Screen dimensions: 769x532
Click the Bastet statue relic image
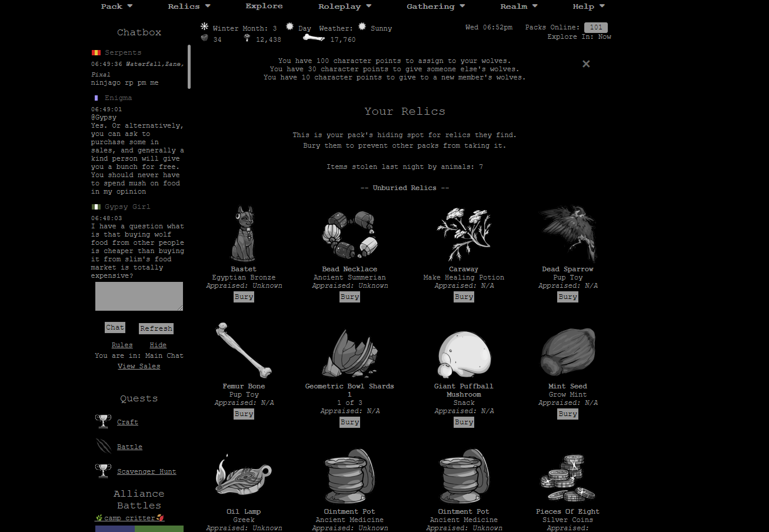click(x=244, y=234)
